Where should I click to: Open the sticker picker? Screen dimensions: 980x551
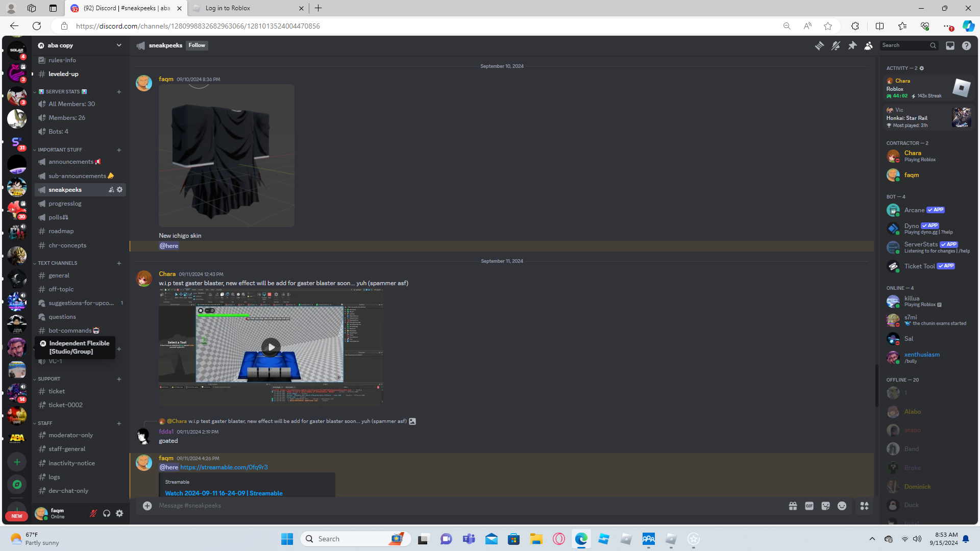point(825,506)
